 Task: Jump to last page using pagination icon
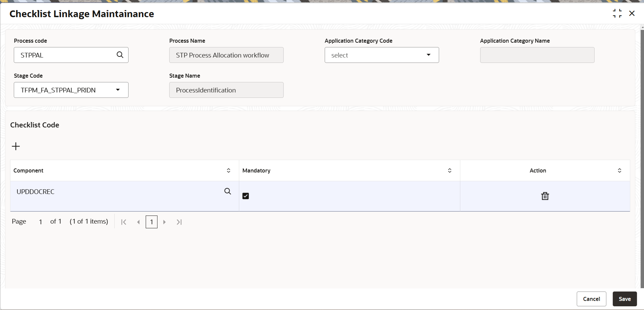[x=179, y=222]
